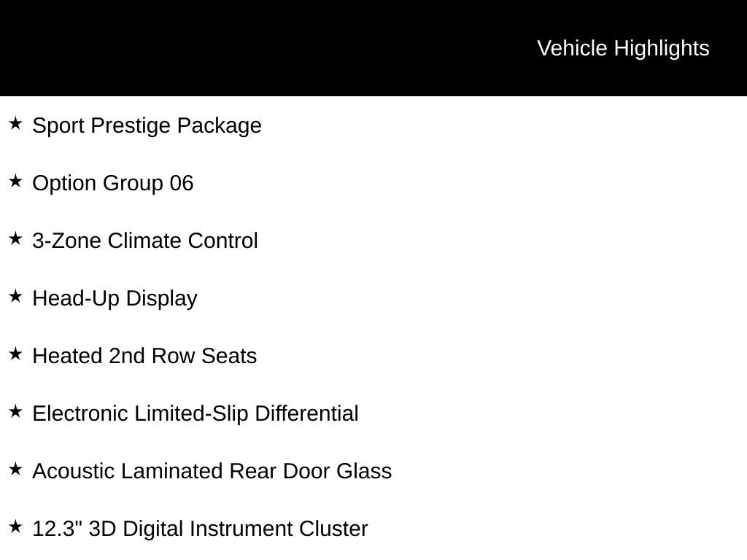Click the star next to Acoustic Laminated Glass
Image resolution: width=747 pixels, height=560 pixels.
[15, 469]
